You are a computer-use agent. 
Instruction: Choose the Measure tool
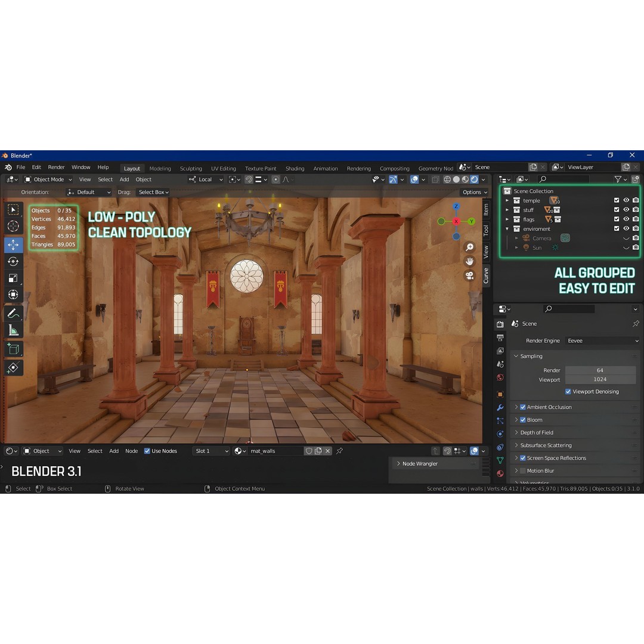[x=13, y=330]
